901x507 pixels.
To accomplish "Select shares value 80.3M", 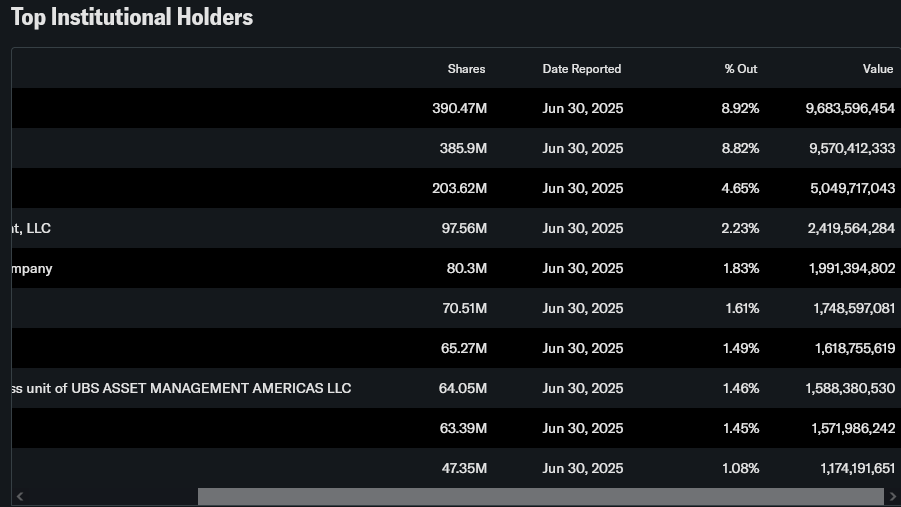I will click(467, 268).
